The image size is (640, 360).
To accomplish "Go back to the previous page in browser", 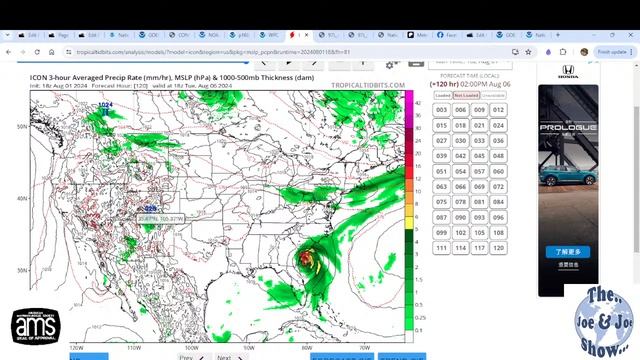I will coord(9,52).
